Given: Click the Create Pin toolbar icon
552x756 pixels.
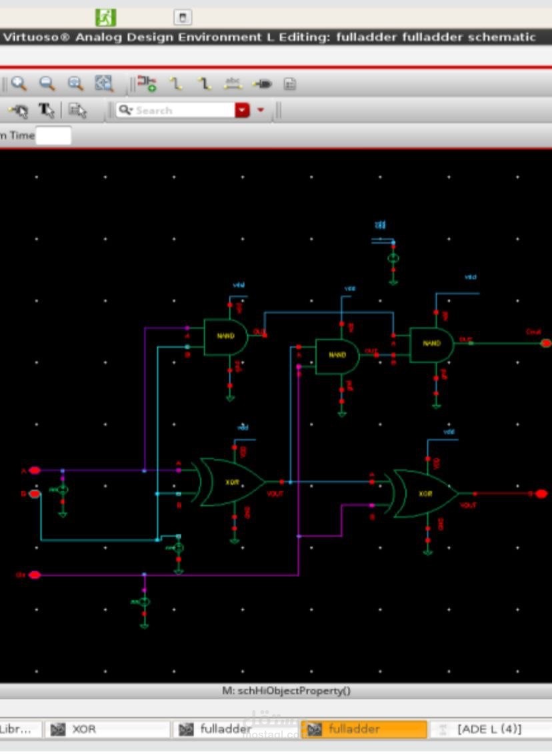Looking at the screenshot, I should coord(262,84).
